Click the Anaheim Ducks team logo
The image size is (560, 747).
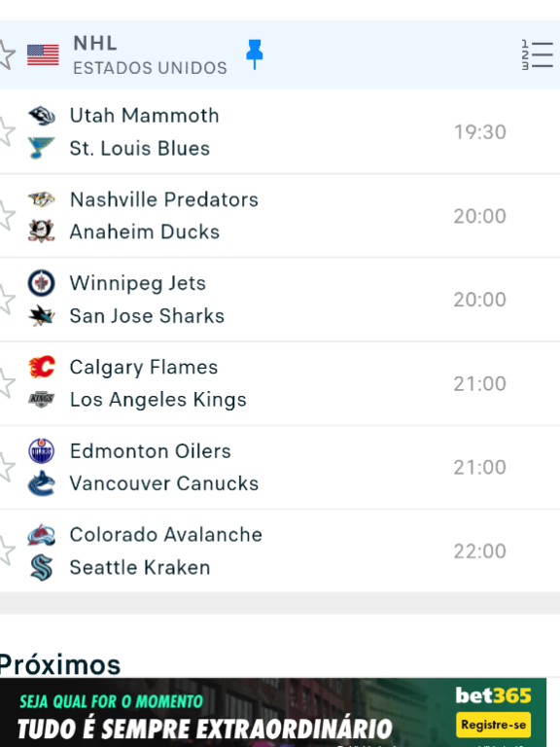click(42, 231)
